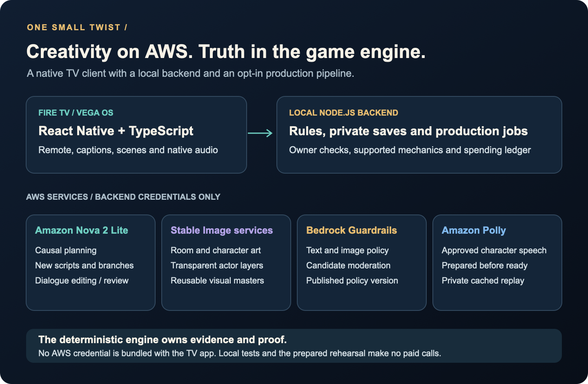Image resolution: width=588 pixels, height=384 pixels.
Task: Click the "Amazon Polly" heading
Action: point(474,230)
